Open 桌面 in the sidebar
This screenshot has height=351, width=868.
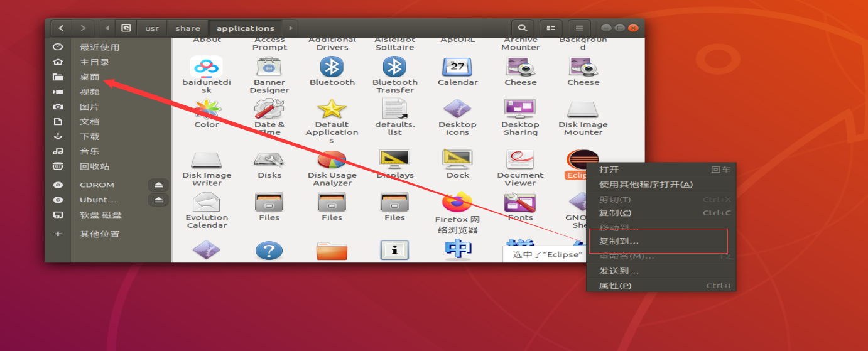click(x=90, y=77)
